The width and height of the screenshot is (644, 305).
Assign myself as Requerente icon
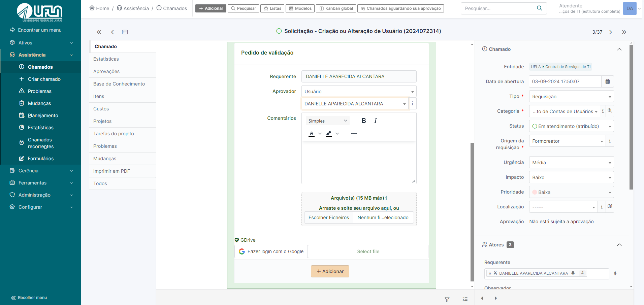(x=615, y=273)
